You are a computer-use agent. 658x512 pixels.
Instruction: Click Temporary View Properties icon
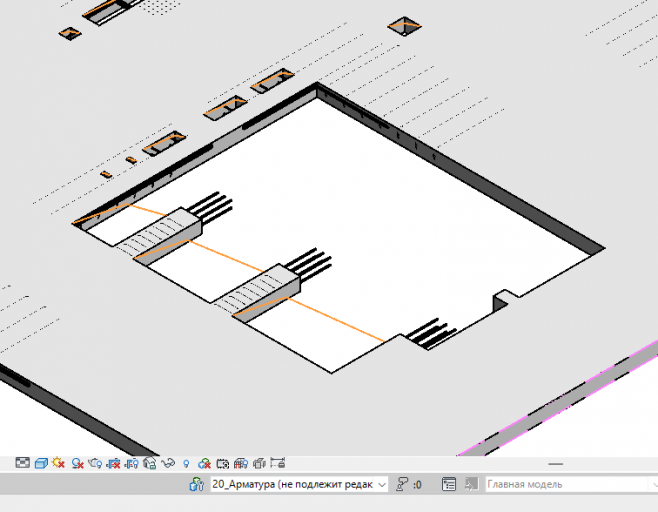[222, 463]
